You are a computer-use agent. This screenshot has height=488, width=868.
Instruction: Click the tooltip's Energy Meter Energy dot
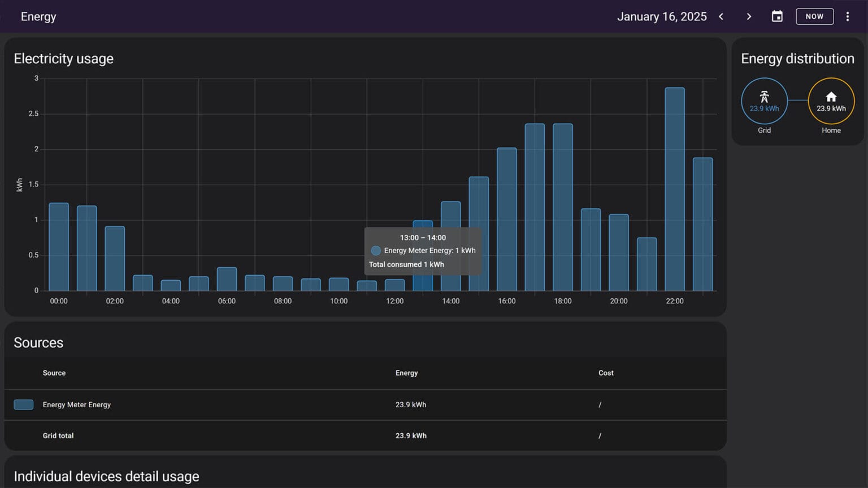tap(376, 250)
